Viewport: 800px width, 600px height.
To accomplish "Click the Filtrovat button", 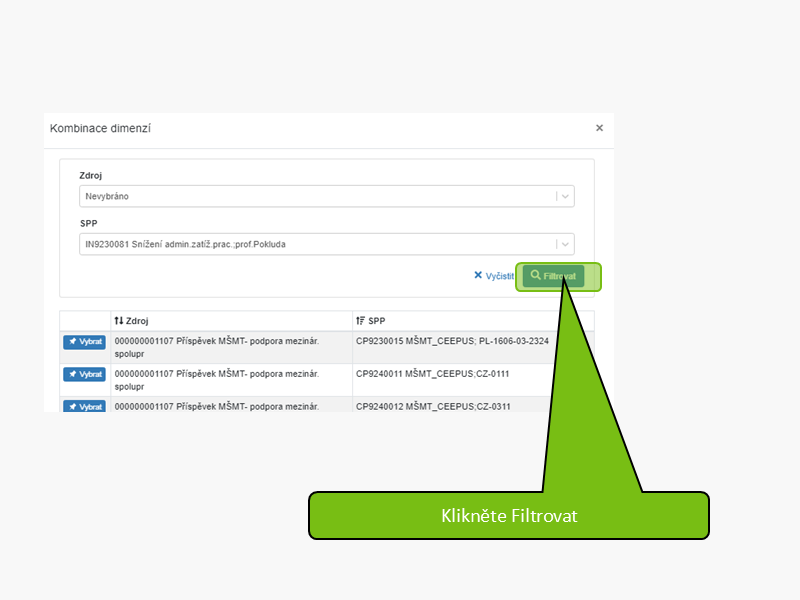I will [x=554, y=276].
